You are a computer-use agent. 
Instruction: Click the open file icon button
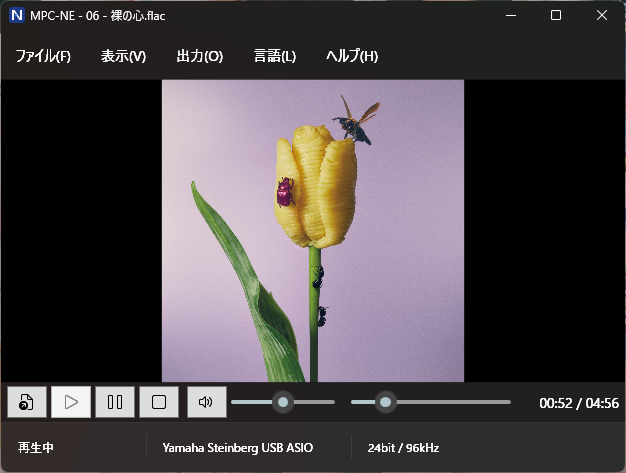click(x=27, y=402)
